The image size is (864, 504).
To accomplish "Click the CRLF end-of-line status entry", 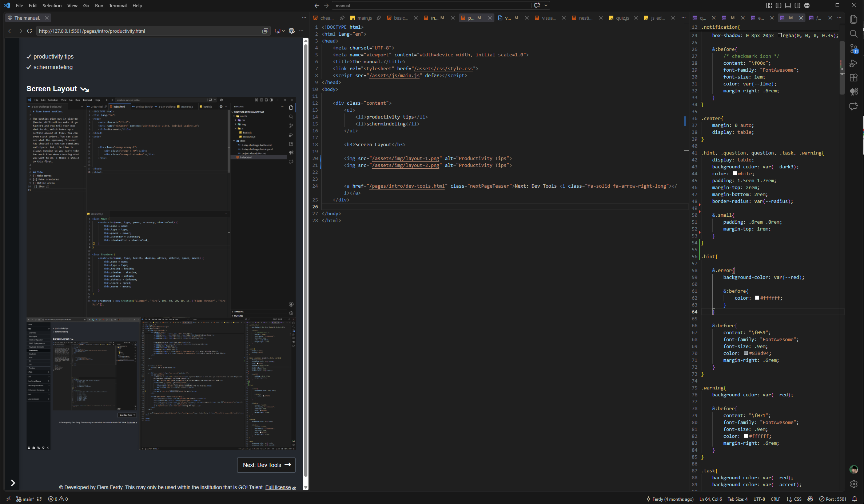I will coord(775,499).
